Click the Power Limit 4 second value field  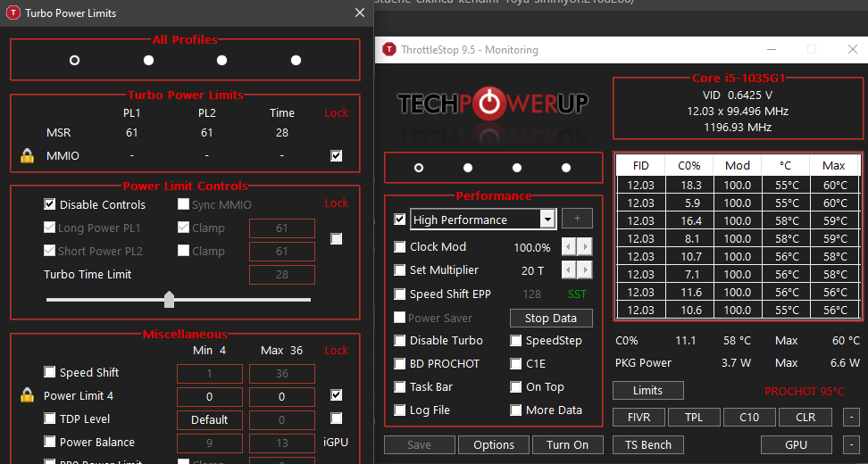click(282, 396)
